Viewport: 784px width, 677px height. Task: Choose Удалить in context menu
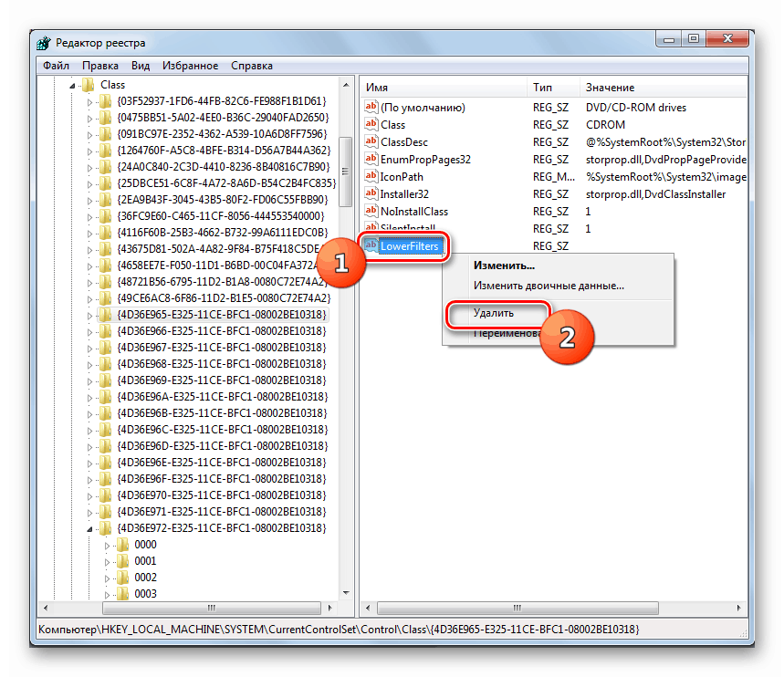point(494,313)
